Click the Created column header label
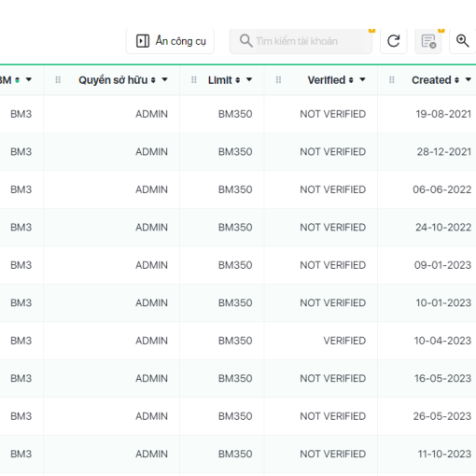This screenshot has width=476, height=476. pos(431,80)
